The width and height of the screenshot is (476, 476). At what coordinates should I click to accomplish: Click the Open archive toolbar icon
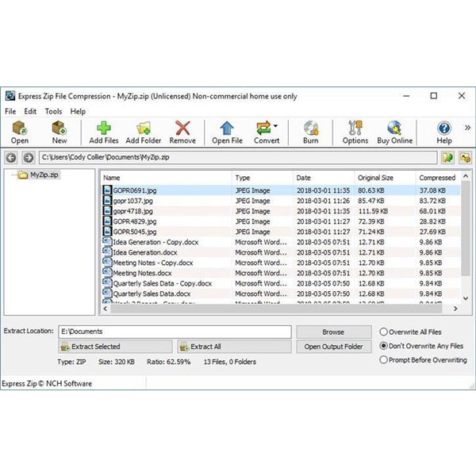[20, 132]
